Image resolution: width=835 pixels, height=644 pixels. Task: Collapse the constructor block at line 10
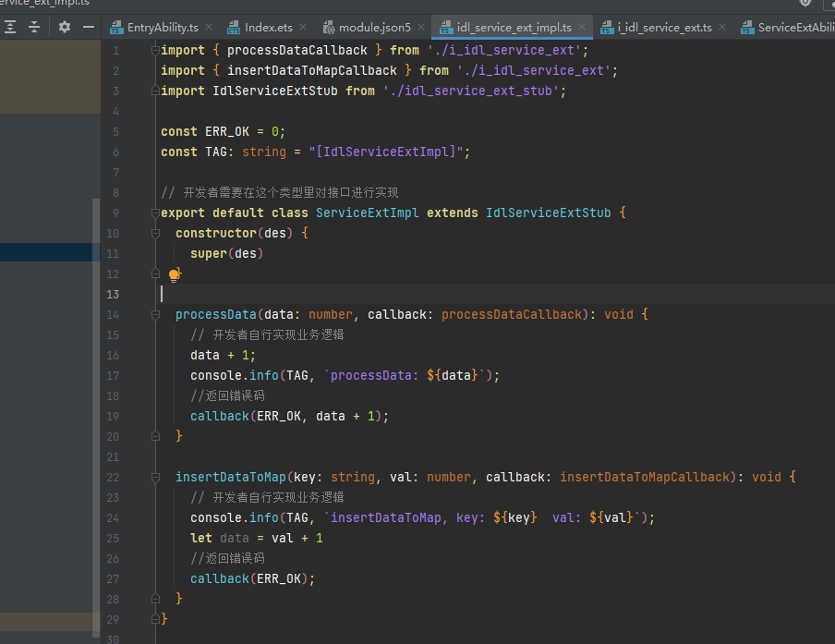(x=154, y=234)
